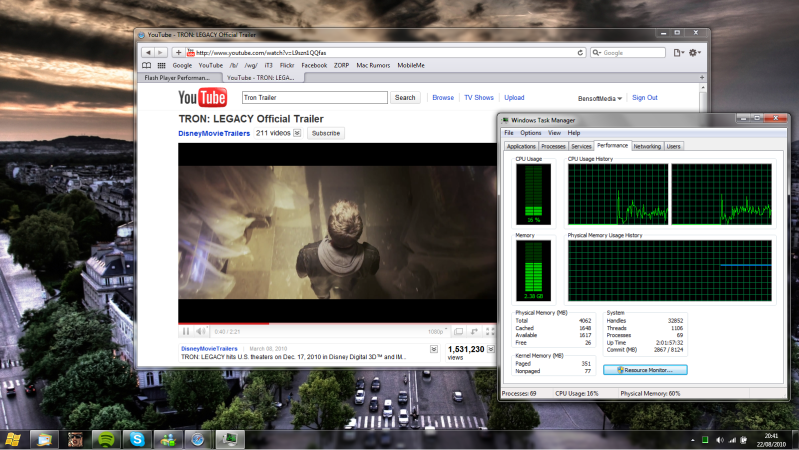The width and height of the screenshot is (799, 450).
Task: Open the Safari settings gear menu
Action: click(695, 52)
